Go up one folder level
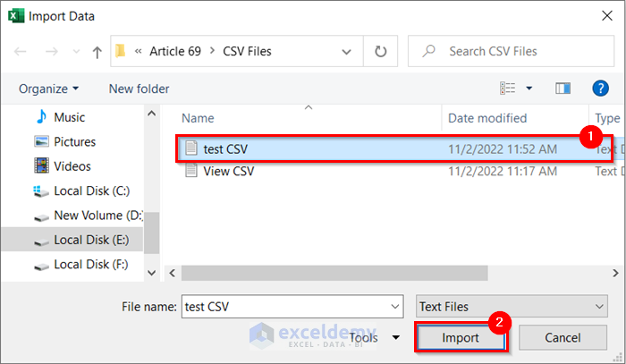Viewport: 626px width, 364px height. pyautogui.click(x=97, y=52)
